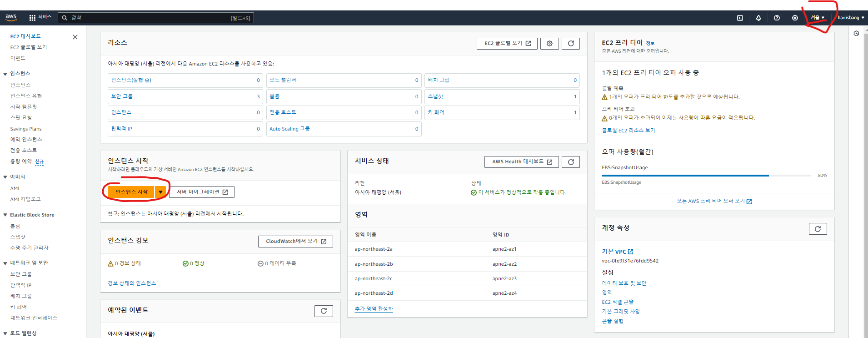Open Key Pairs resource tile
This screenshot has height=338, width=868.
pyautogui.click(x=502, y=112)
